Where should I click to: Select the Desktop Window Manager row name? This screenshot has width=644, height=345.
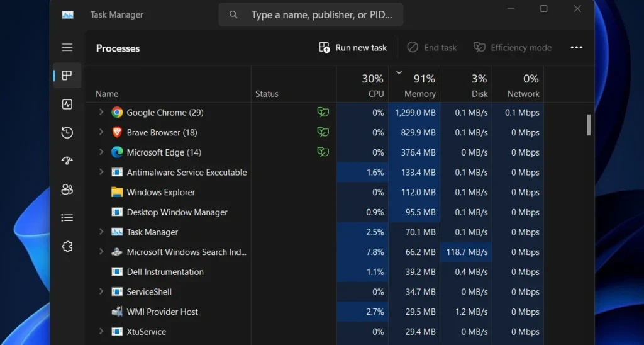pyautogui.click(x=177, y=212)
